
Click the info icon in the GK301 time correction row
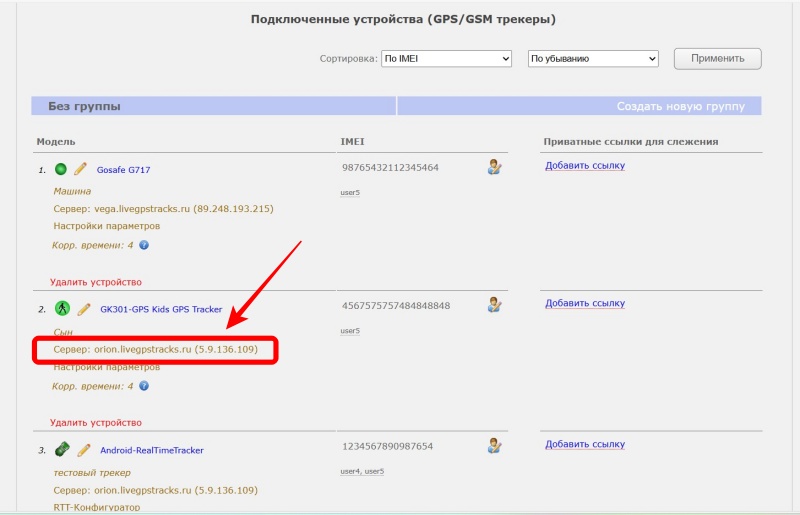(x=144, y=385)
